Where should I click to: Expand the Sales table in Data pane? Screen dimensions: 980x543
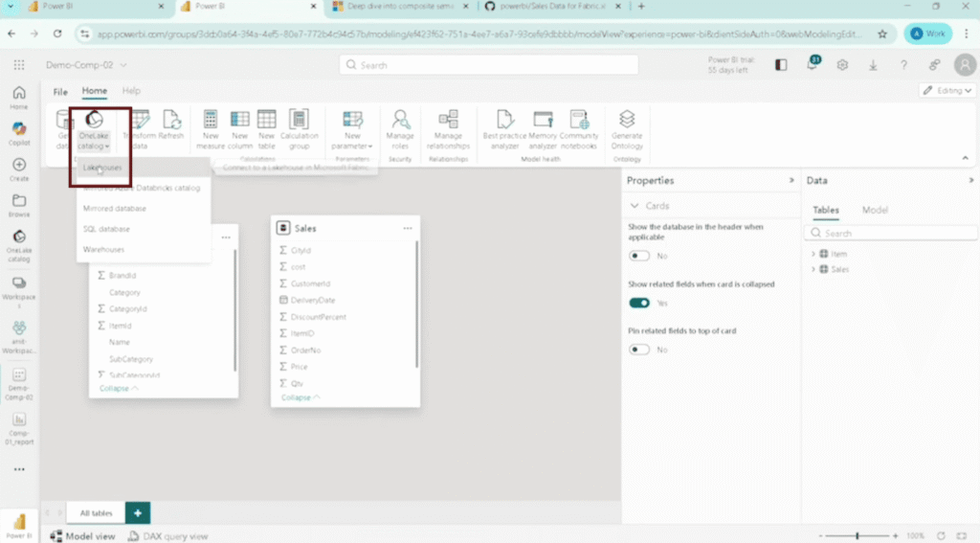813,270
